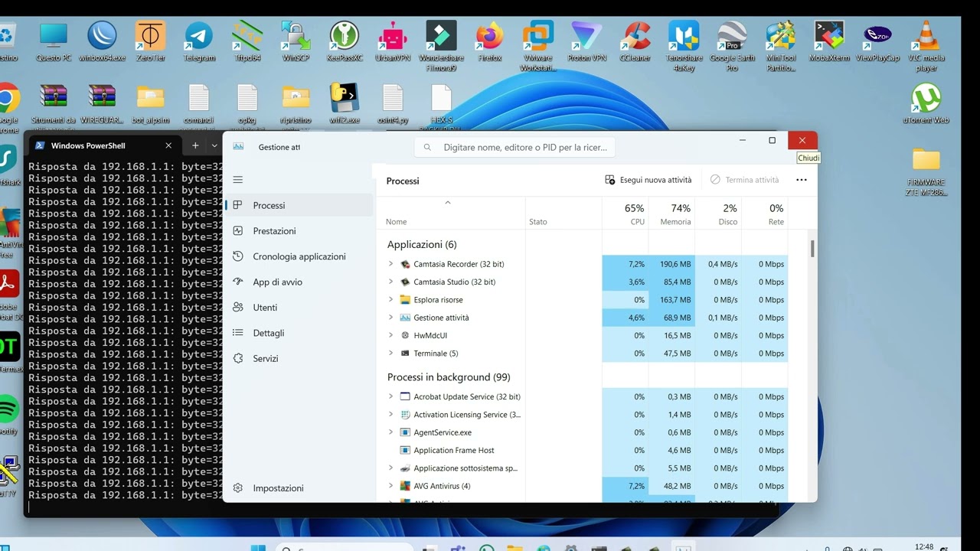Open the Servizi page
Viewport: 980px width, 551px height.
point(299,358)
